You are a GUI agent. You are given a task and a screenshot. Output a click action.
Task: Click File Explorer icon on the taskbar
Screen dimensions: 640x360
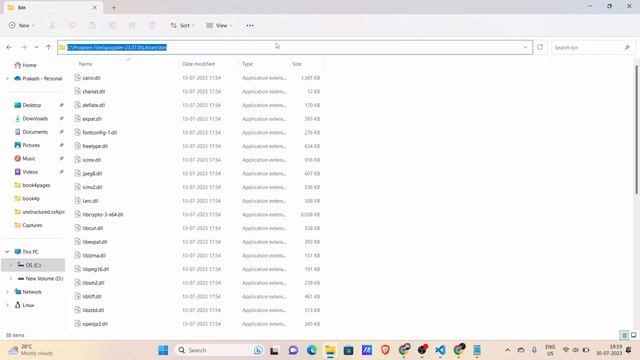pos(330,350)
